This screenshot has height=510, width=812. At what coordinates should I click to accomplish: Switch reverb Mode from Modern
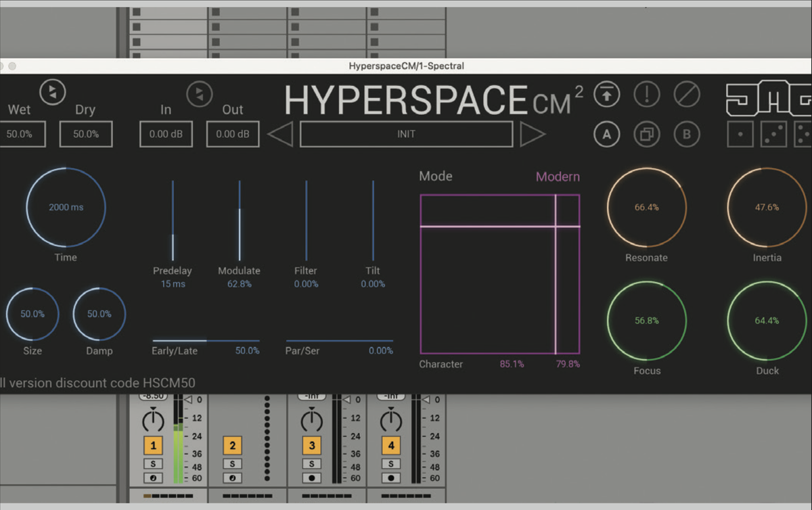(558, 176)
